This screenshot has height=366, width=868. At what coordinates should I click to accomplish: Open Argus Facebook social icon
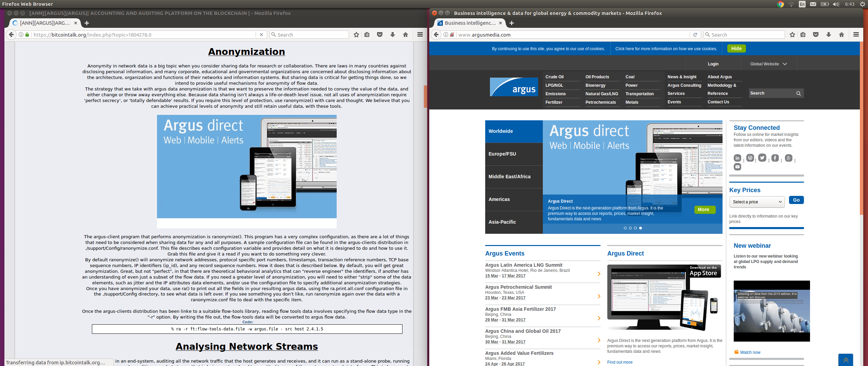point(775,158)
